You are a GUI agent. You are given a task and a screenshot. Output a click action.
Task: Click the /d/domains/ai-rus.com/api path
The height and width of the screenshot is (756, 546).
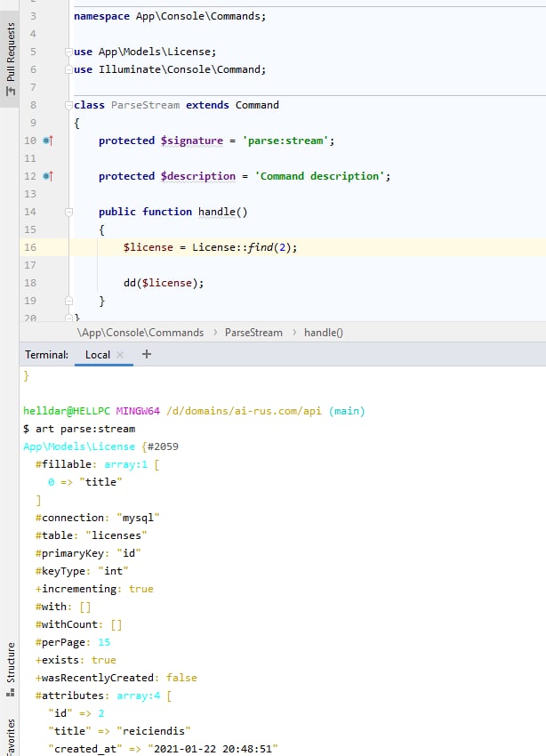tap(244, 411)
